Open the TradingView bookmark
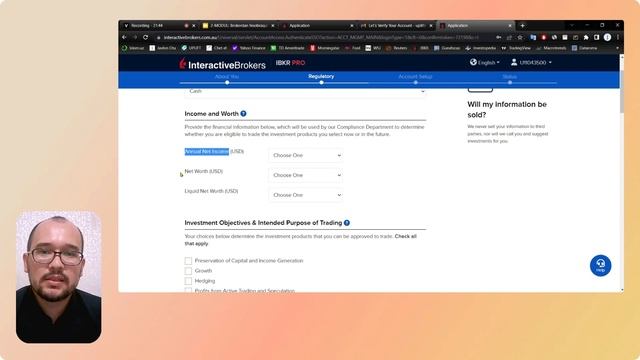Image resolution: width=640 pixels, height=360 pixels. [516, 48]
